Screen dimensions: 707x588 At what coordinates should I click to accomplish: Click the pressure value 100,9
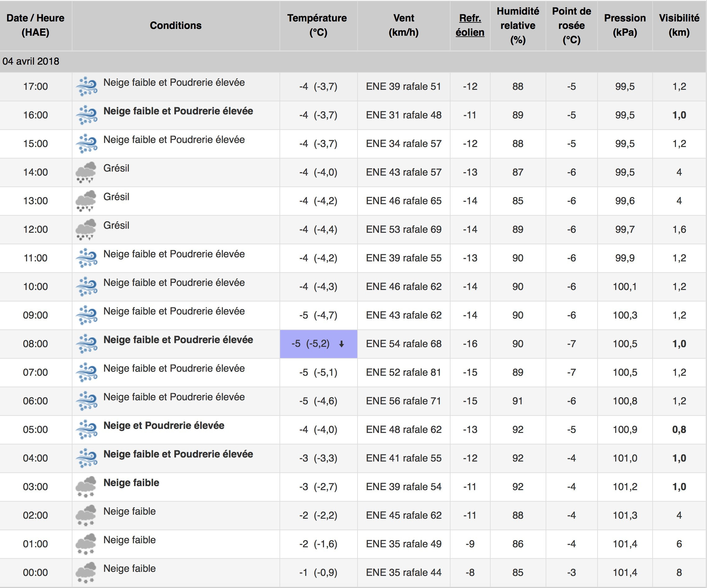click(625, 430)
